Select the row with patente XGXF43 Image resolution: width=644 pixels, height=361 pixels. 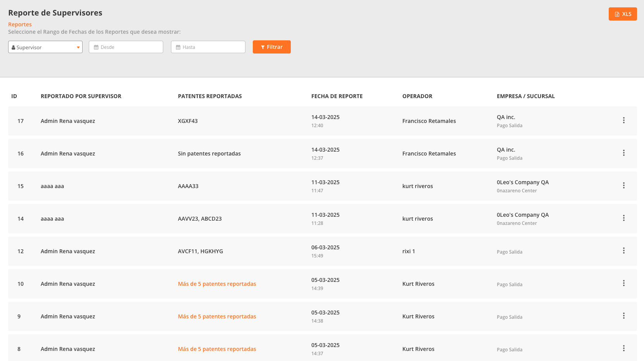tap(188, 121)
